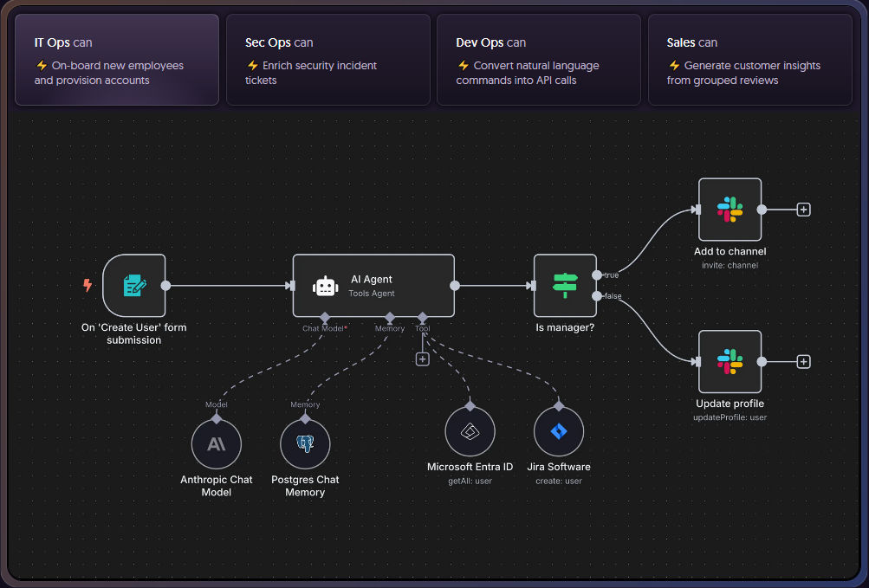
Task: Switch to the IT Ops tab
Action: point(117,60)
